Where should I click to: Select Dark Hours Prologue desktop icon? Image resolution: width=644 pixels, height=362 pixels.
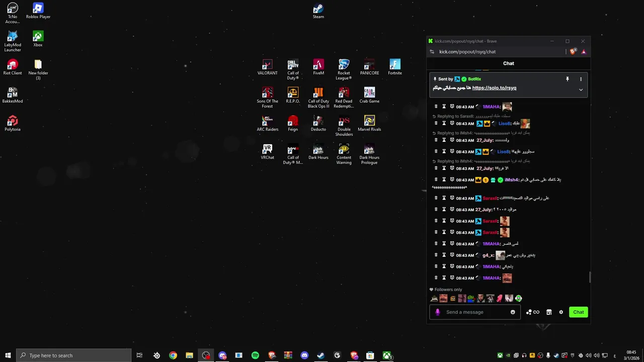[x=369, y=154]
